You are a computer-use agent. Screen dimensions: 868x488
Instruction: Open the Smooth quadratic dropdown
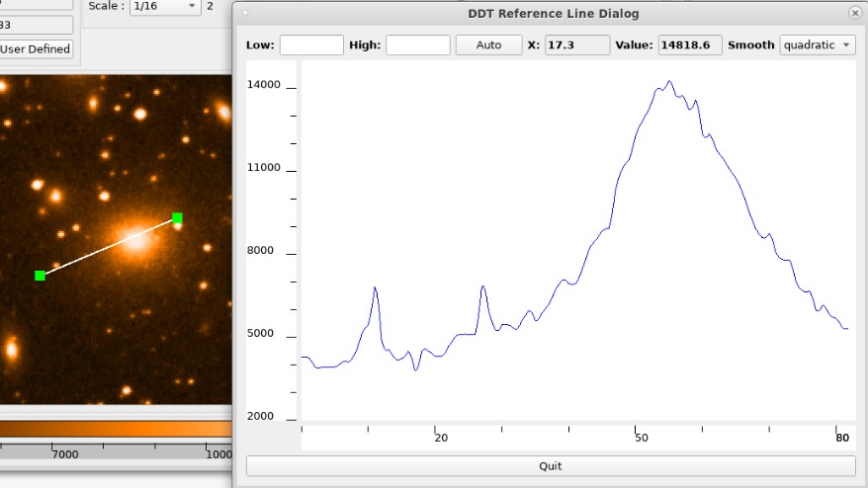click(817, 45)
